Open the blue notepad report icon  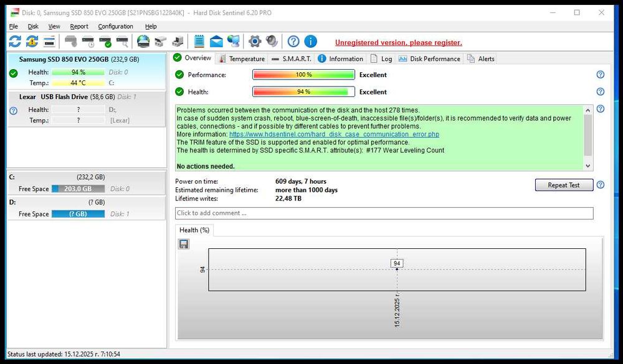199,41
